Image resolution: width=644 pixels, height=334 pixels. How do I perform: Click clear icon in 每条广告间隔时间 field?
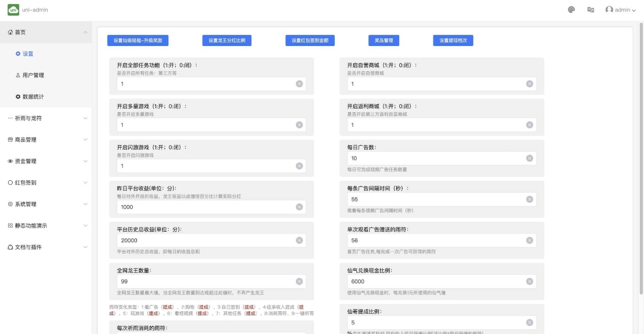click(530, 199)
